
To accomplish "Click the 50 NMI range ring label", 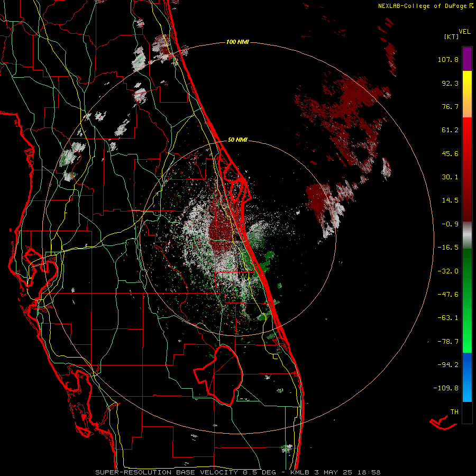I will [237, 140].
